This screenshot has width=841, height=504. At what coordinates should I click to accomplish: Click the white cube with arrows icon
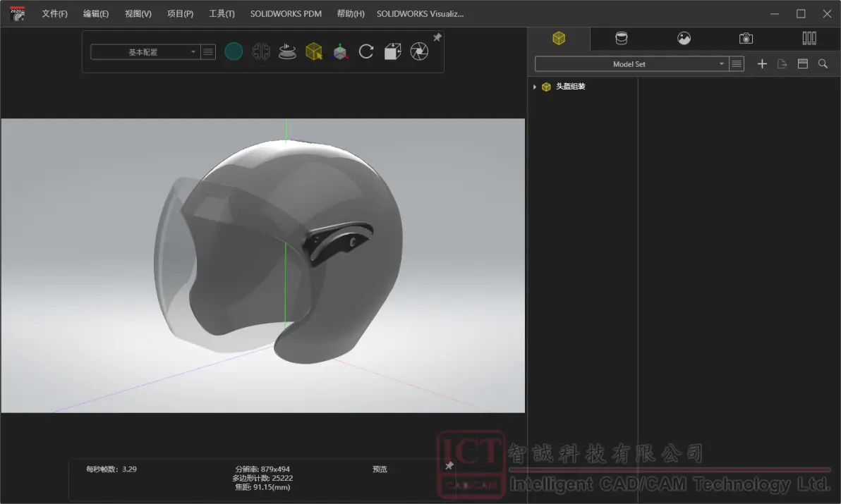[392, 52]
